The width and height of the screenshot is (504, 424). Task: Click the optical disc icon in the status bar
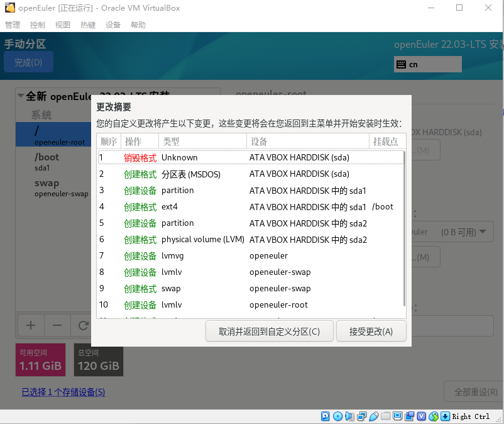337,416
